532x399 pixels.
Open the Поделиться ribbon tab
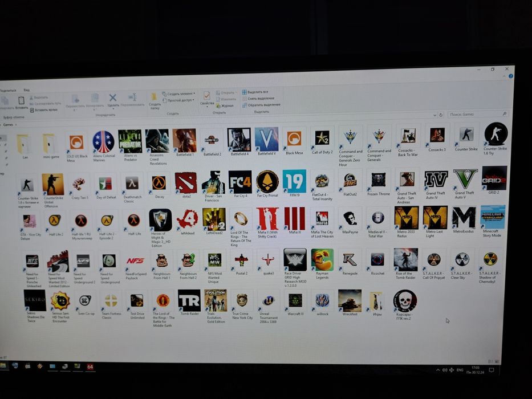pos(7,90)
